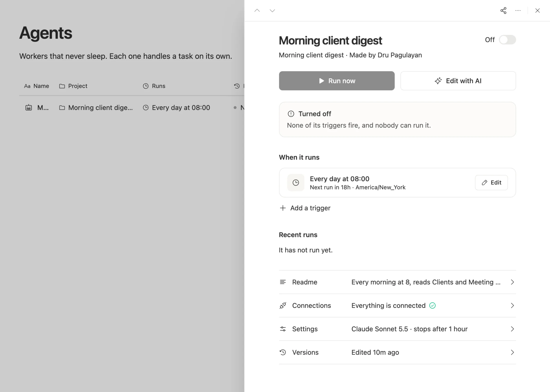
Task: Click the Readme lines icon
Action: [x=283, y=282]
